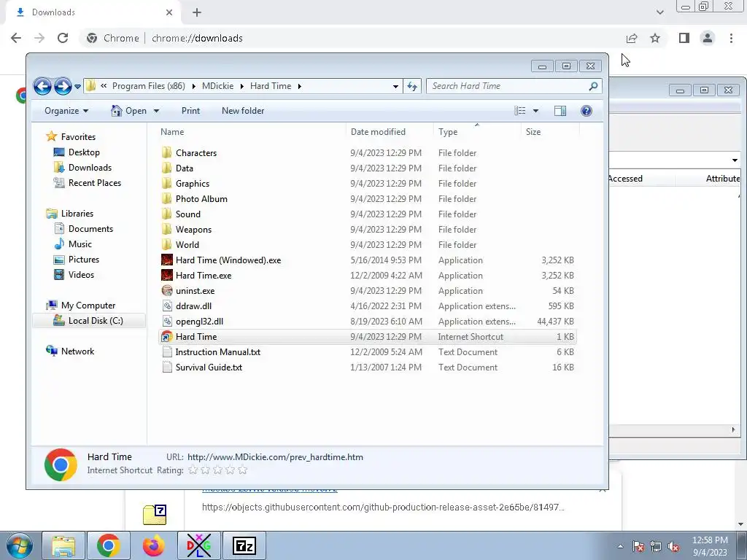
Task: Select Hard Time internet shortcut
Action: [x=368, y=337]
